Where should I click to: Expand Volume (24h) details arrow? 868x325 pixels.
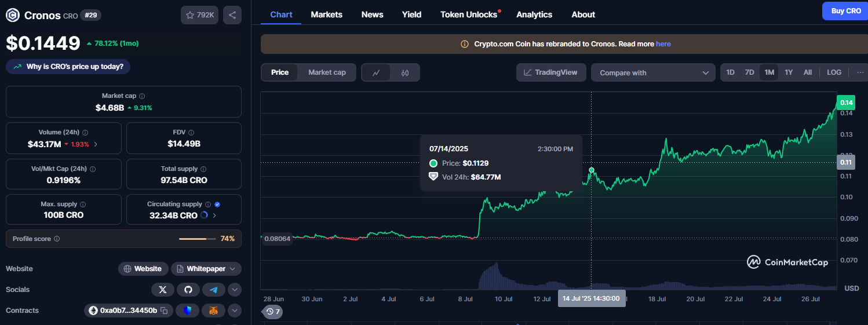(96, 144)
